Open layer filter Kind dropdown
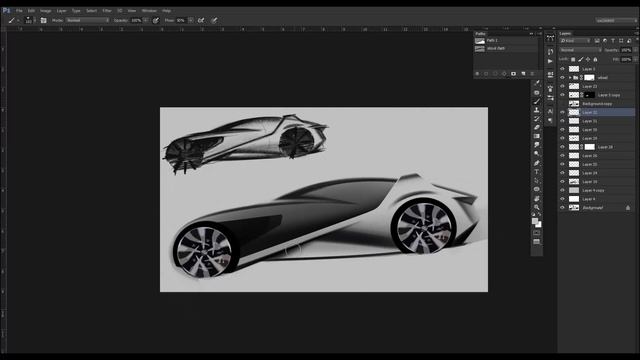The height and width of the screenshot is (360, 640). pos(575,41)
